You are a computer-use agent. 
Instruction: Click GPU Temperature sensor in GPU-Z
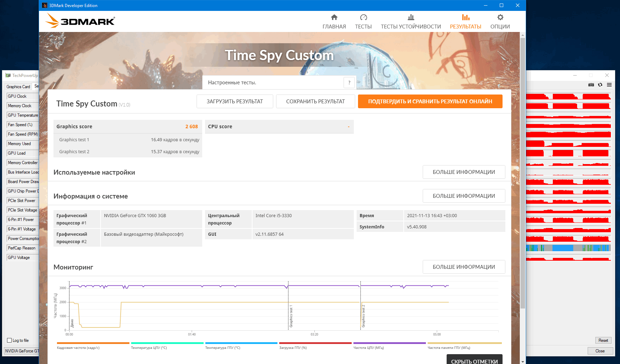(23, 115)
